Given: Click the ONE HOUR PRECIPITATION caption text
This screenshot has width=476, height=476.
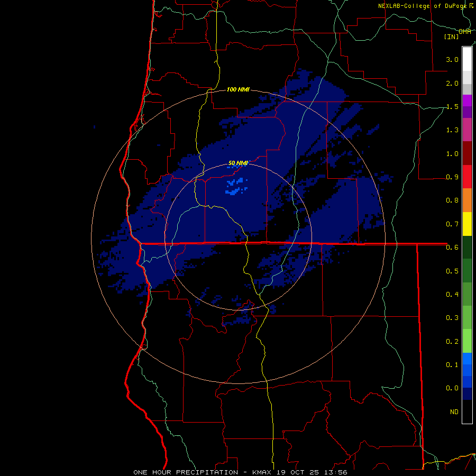Looking at the screenshot, I should pyautogui.click(x=186, y=472).
